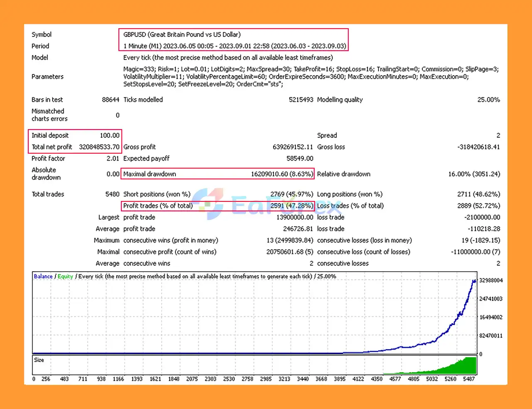The height and width of the screenshot is (409, 532).
Task: Click the Initial deposit value 100.00
Action: point(109,135)
